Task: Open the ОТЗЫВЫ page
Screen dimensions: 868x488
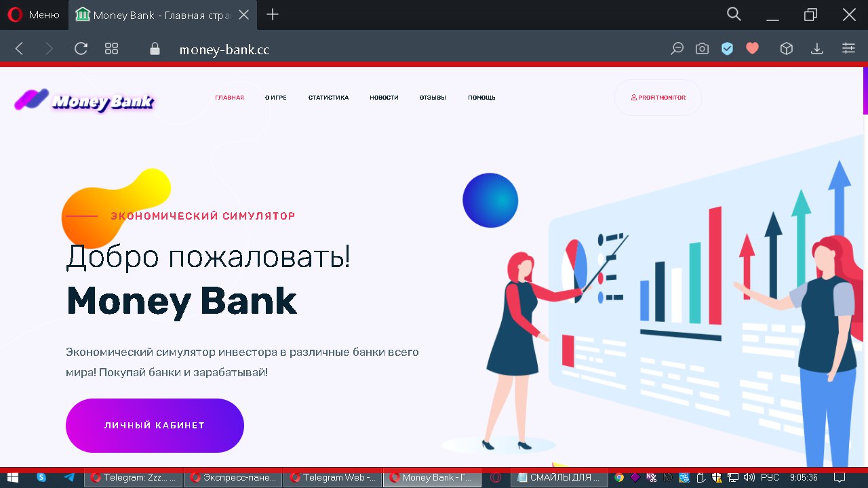Action: (x=433, y=98)
